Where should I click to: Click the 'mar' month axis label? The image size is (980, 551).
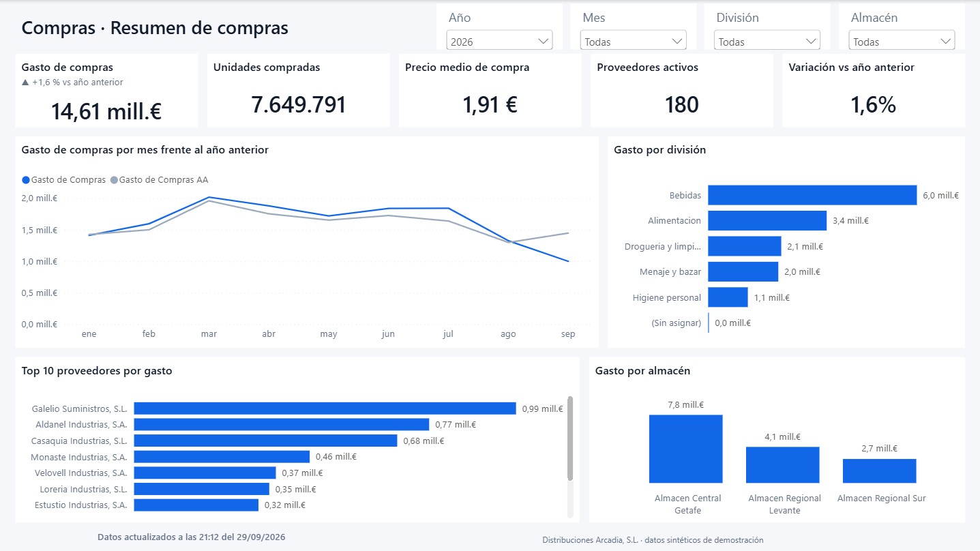coord(209,334)
